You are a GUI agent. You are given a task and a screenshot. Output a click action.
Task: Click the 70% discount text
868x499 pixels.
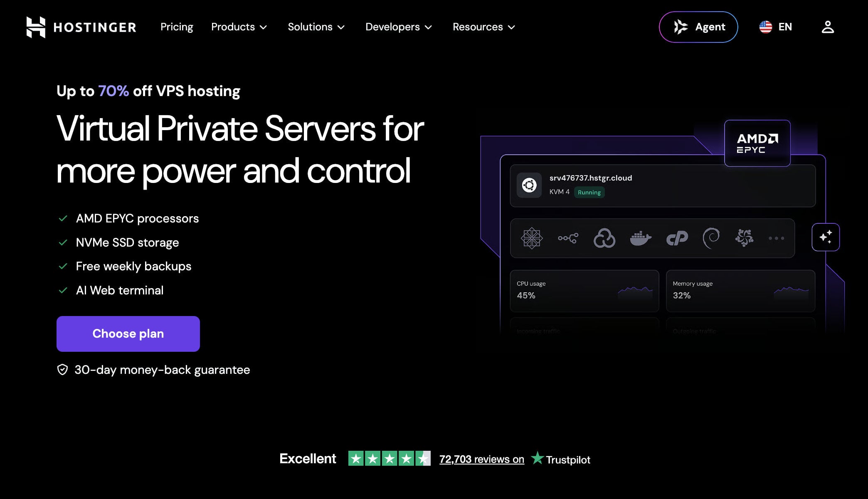point(113,91)
